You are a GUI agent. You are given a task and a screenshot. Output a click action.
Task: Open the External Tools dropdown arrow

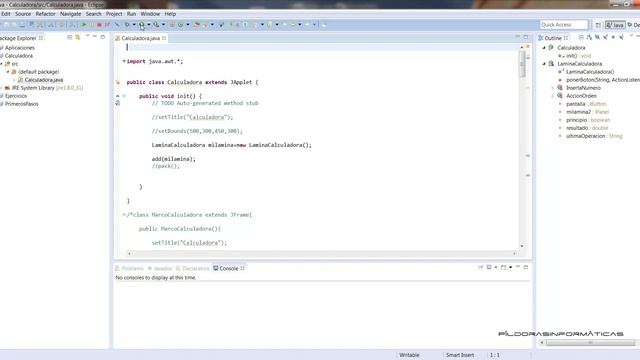click(x=164, y=25)
